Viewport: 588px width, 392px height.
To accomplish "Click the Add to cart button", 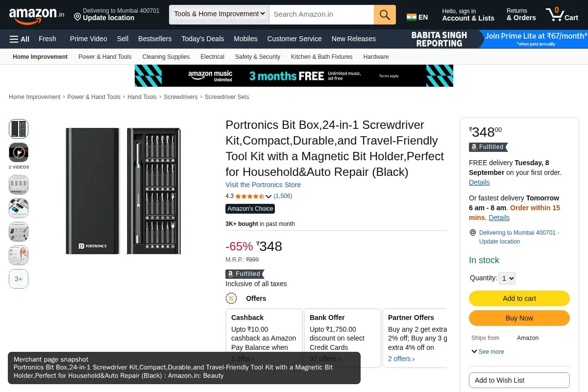I will click(x=519, y=298).
